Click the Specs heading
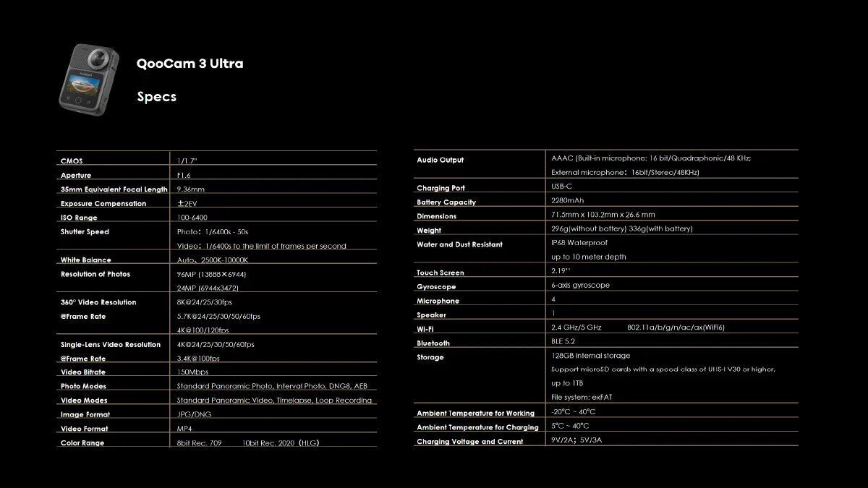Screen dimensions: 868x488 [x=156, y=97]
